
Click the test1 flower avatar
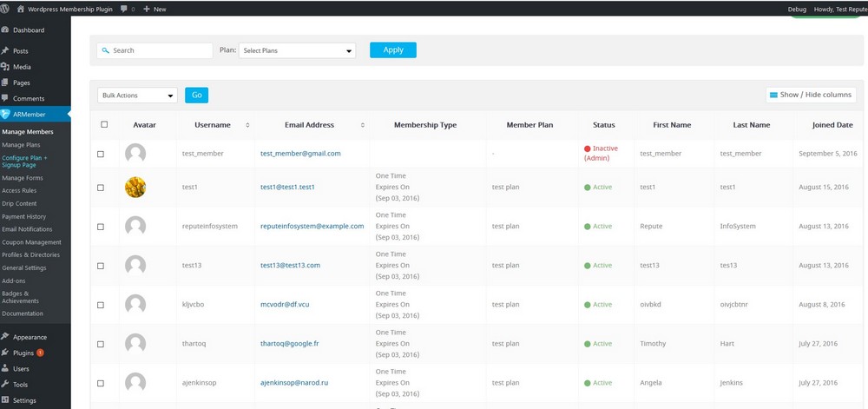[x=135, y=187]
